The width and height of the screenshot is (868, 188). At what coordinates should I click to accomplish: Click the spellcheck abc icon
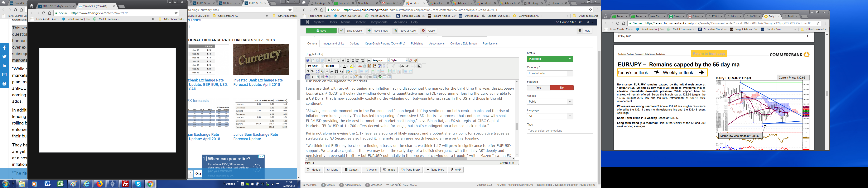(x=380, y=77)
